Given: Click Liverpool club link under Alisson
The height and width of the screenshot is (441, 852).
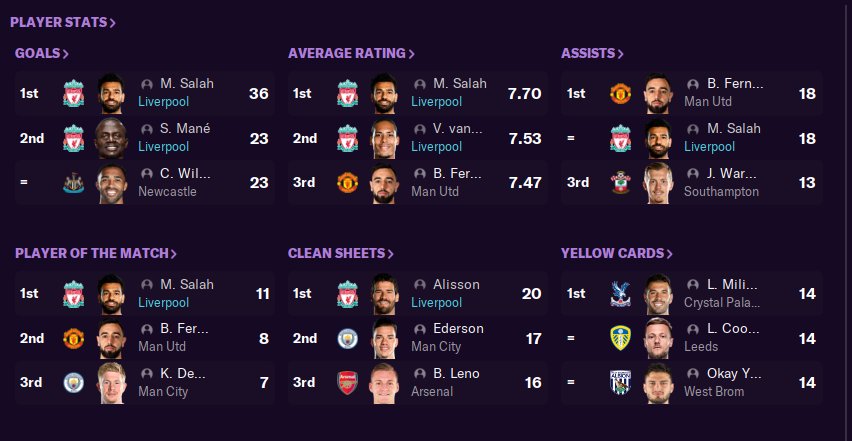Looking at the screenshot, I should coord(436,302).
